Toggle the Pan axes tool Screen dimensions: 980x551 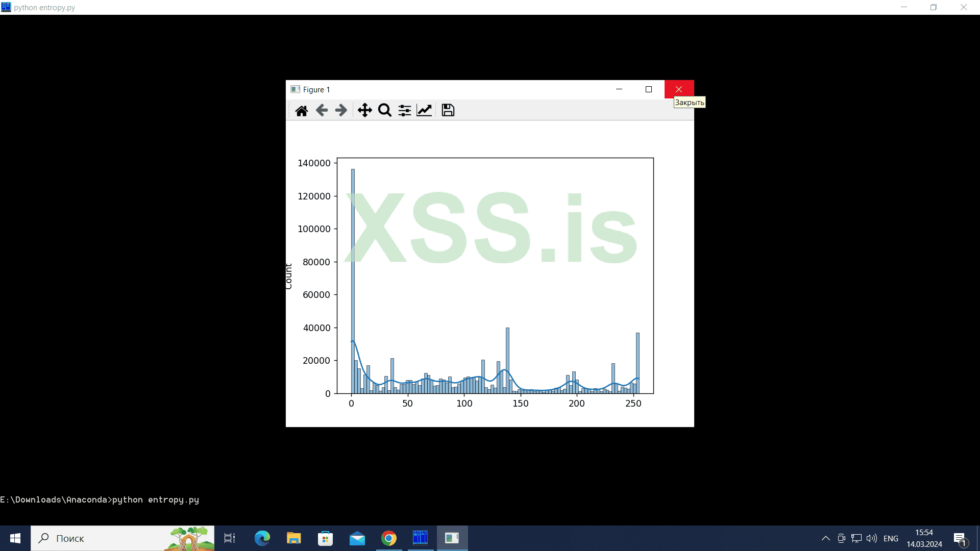[x=364, y=110]
